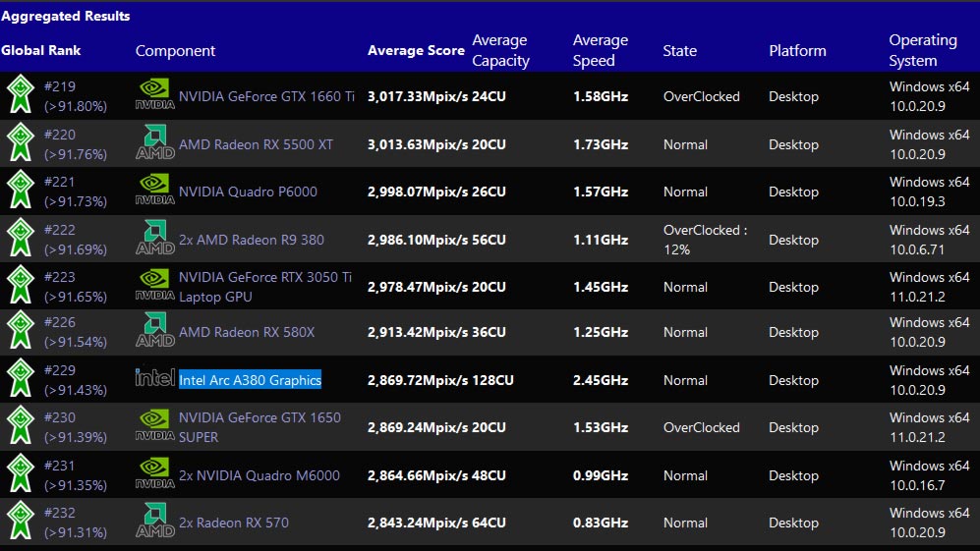Click the Average Speed column header
Image resolution: width=980 pixels, height=551 pixels.
point(600,51)
